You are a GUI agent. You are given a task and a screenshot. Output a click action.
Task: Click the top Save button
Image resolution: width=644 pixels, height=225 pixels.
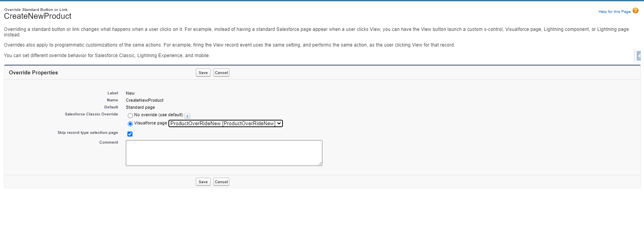click(203, 73)
